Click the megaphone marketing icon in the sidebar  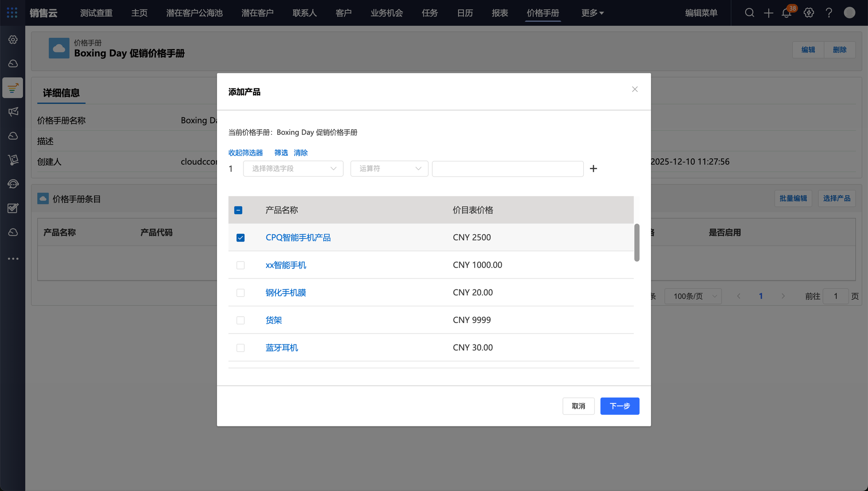13,111
